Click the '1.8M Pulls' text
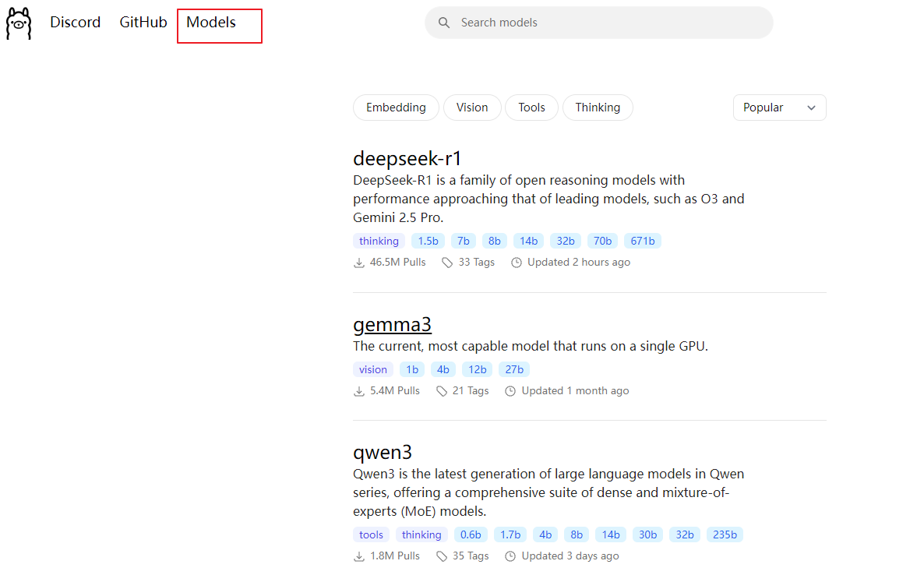Screen dimensions: 924x575 395,556
